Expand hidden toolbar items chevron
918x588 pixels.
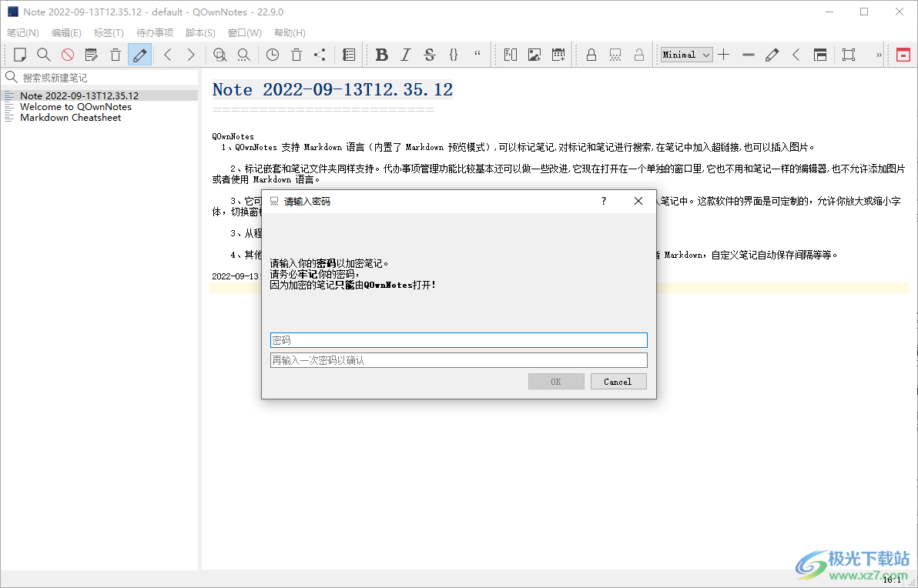(879, 55)
